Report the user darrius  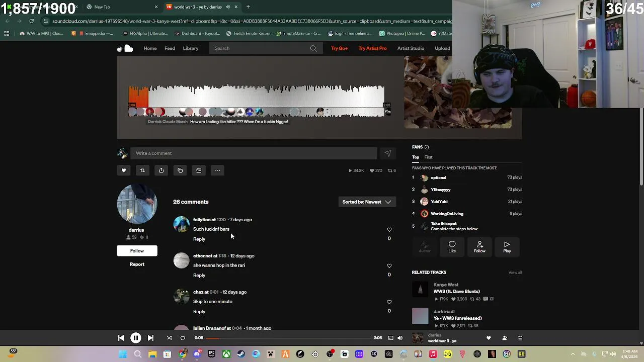[137, 264]
